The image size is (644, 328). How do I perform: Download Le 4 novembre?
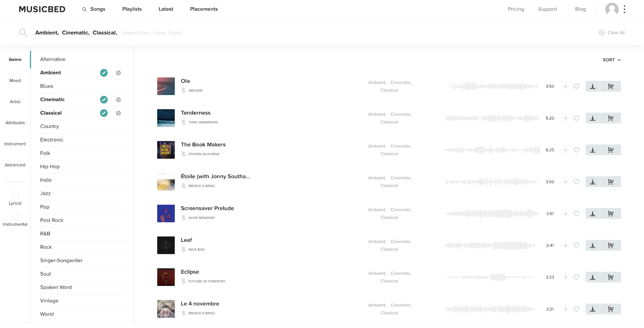tap(592, 309)
